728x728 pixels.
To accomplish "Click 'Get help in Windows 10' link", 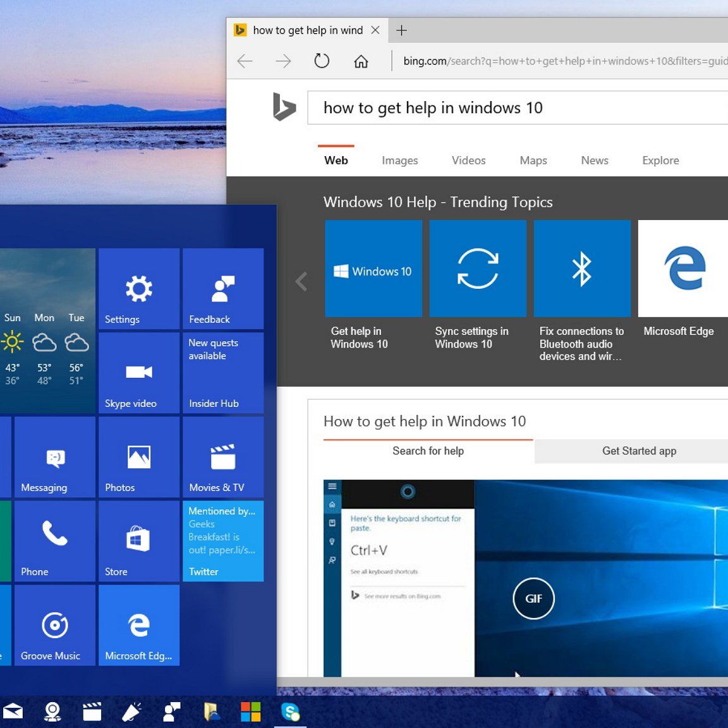I will (359, 337).
